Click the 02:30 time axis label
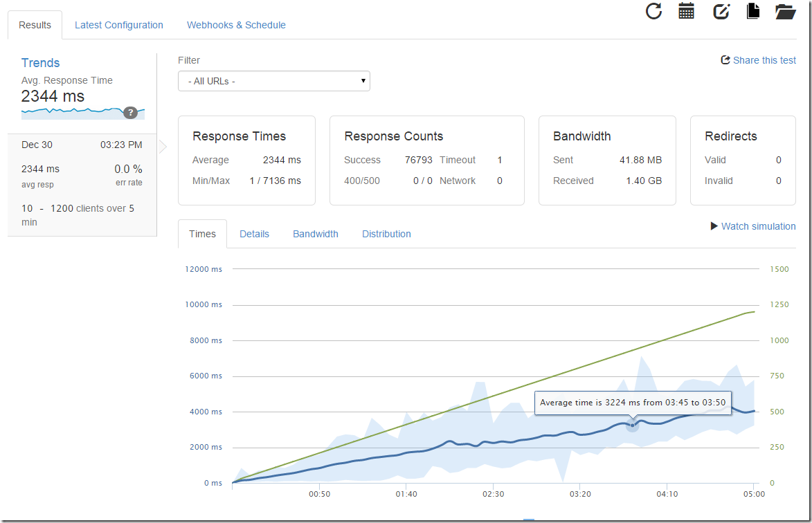 [493, 494]
